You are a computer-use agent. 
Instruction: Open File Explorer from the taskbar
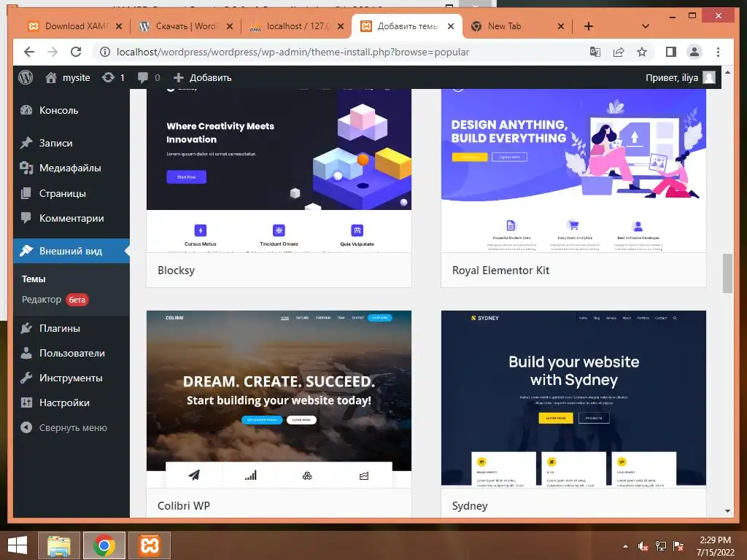tap(58, 545)
